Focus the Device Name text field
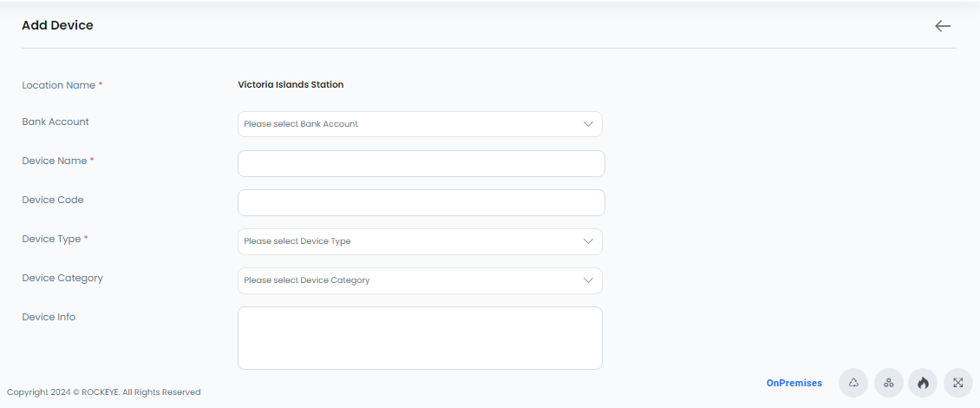 [421, 163]
